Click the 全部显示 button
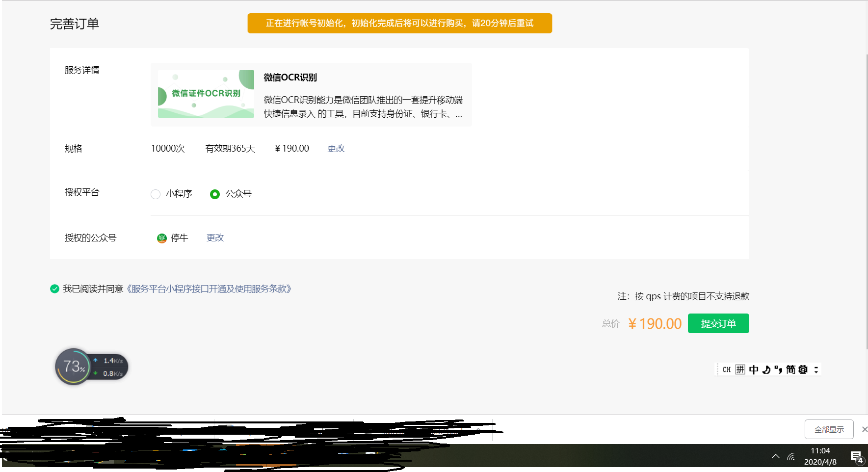This screenshot has width=868, height=472. [829, 429]
